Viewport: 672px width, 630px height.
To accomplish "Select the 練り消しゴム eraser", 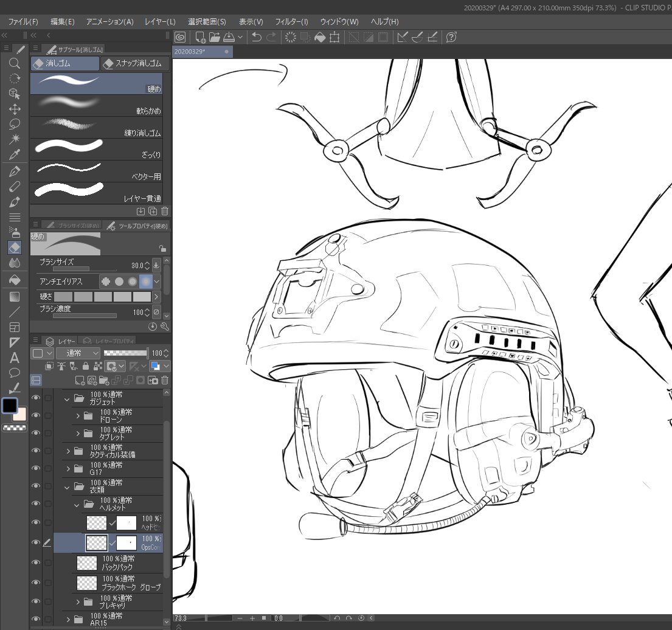I will pyautogui.click(x=97, y=127).
